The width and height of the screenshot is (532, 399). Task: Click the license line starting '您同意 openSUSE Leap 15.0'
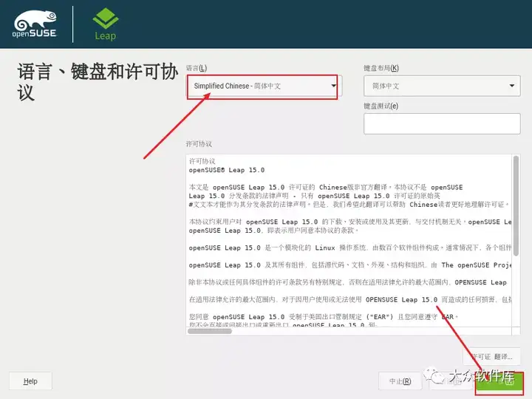point(324,317)
